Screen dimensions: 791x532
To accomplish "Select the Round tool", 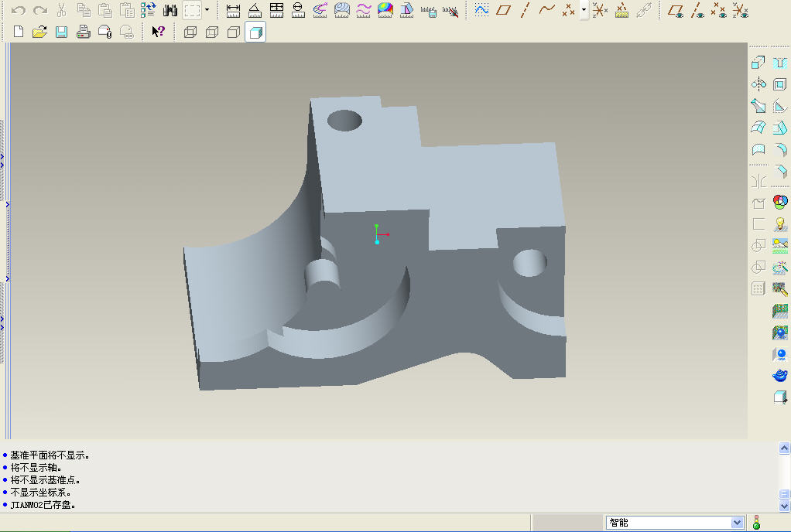I will (780, 149).
